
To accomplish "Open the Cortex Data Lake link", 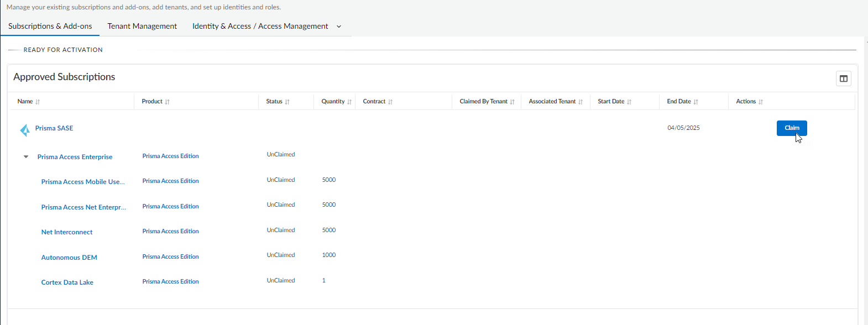I will [x=67, y=282].
